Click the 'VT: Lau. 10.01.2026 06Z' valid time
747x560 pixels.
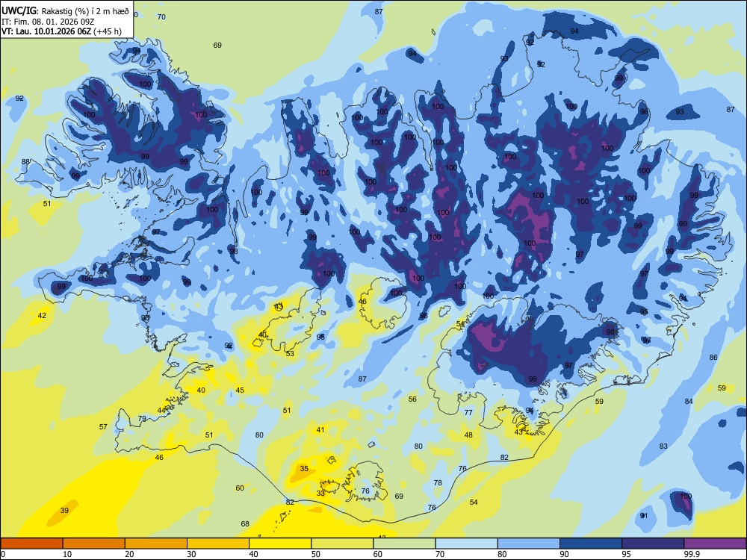(46, 32)
